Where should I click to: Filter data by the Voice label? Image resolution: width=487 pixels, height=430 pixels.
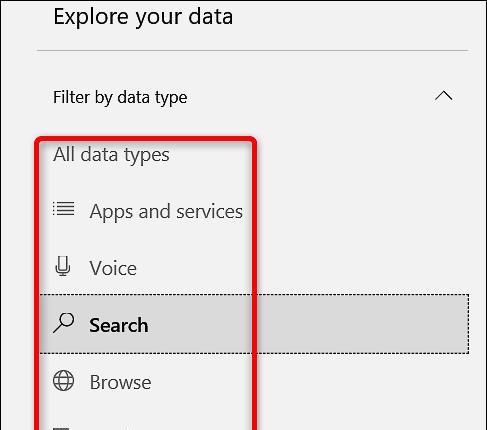coord(113,268)
